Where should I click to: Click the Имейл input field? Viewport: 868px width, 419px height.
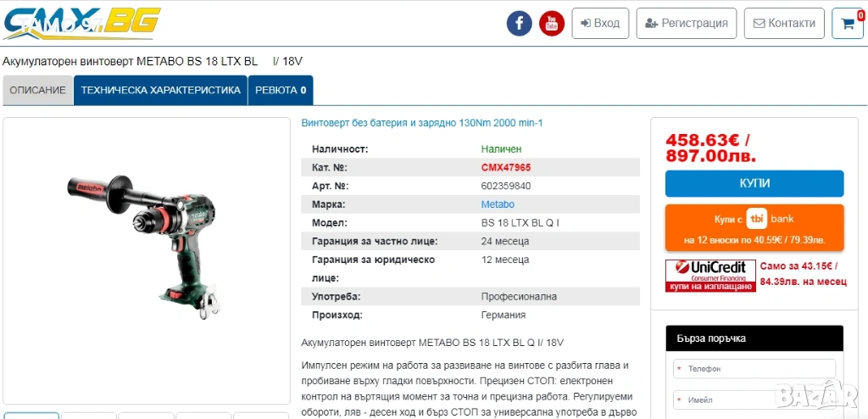[754, 399]
